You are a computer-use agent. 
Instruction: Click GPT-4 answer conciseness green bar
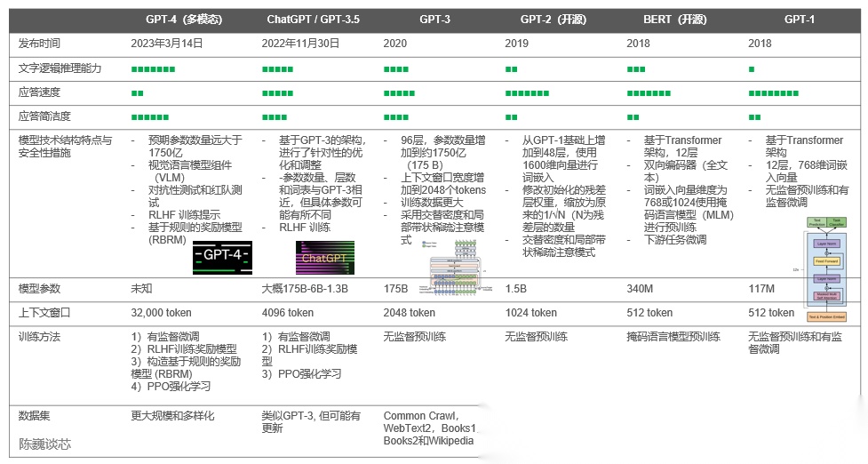150,116
